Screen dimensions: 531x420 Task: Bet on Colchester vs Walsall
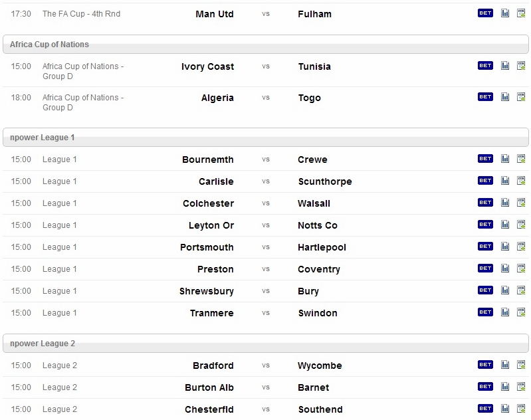485,202
